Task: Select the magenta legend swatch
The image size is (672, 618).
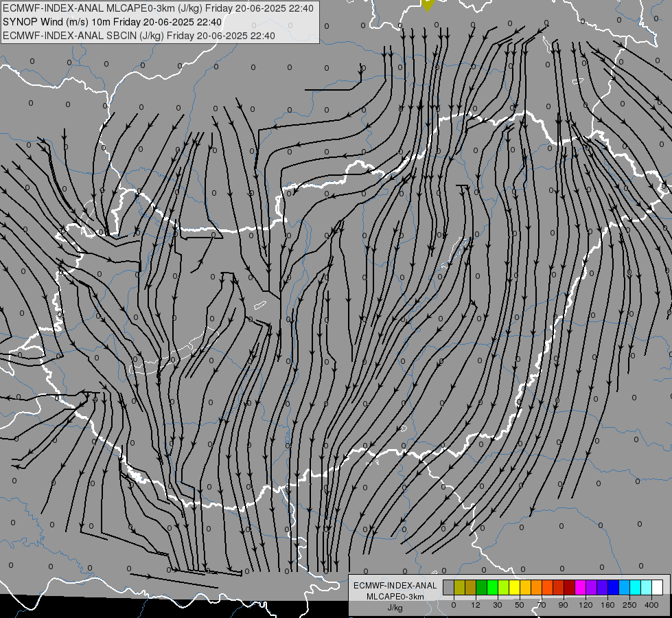Action: coord(580,588)
